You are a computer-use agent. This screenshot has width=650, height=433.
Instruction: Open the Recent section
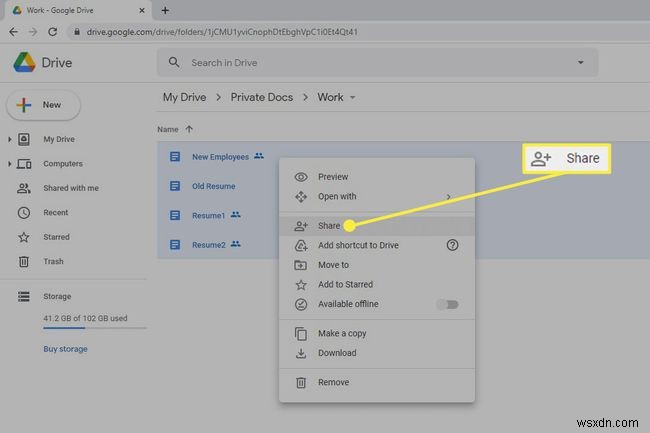(x=56, y=213)
